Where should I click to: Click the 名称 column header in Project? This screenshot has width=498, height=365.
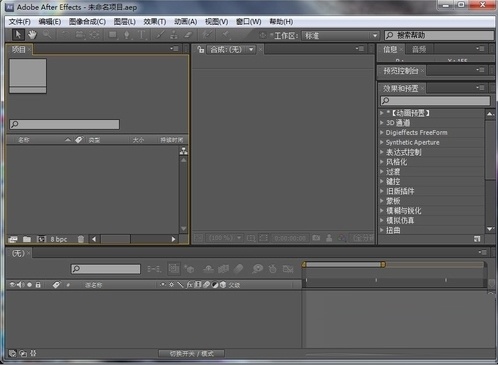coord(23,140)
